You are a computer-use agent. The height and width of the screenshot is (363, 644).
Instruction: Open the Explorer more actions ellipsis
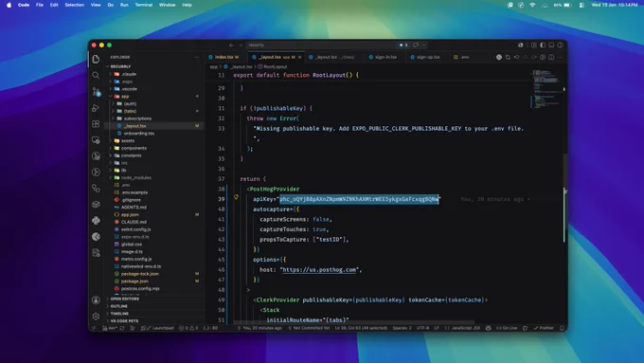click(x=197, y=57)
